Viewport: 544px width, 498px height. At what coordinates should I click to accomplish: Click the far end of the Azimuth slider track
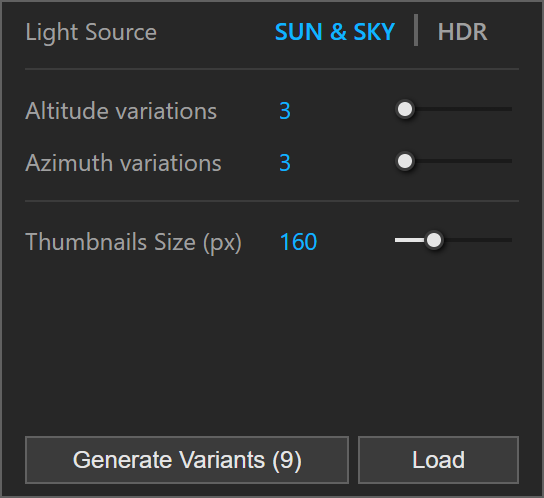pos(509,161)
